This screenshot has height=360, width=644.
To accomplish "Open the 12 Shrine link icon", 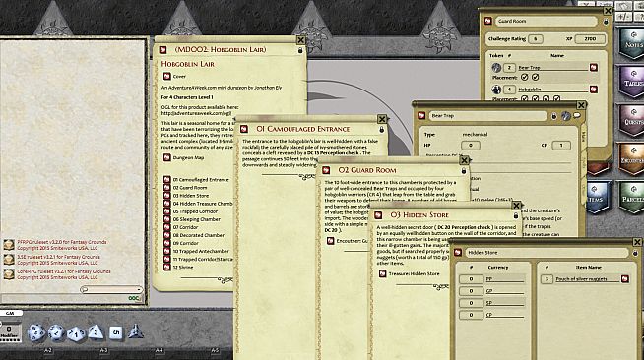I will [x=167, y=267].
